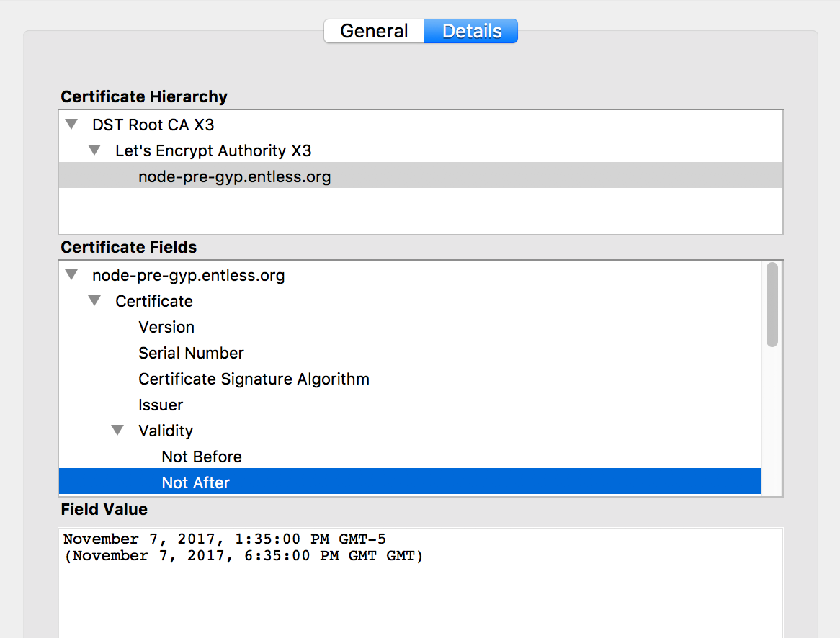840x638 pixels.
Task: Select the Version field
Action: (x=410, y=327)
